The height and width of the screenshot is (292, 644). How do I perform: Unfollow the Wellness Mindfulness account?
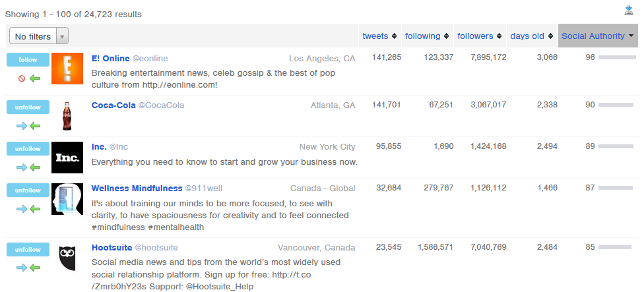click(28, 190)
